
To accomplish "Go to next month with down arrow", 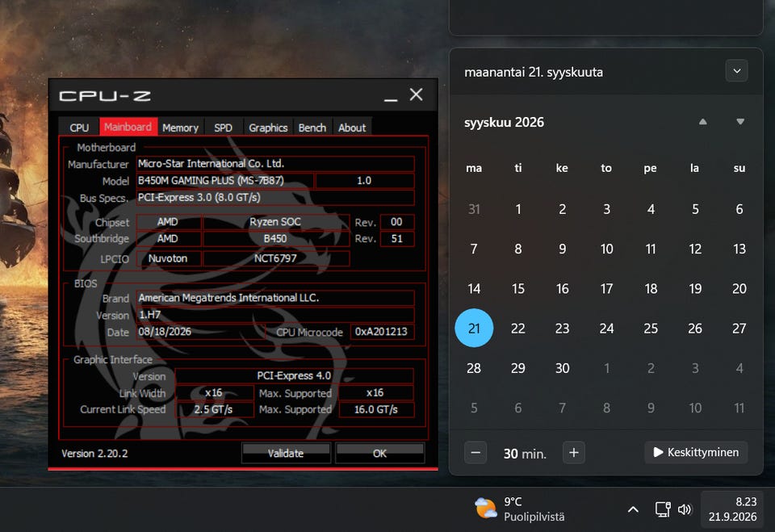I will click(x=740, y=122).
